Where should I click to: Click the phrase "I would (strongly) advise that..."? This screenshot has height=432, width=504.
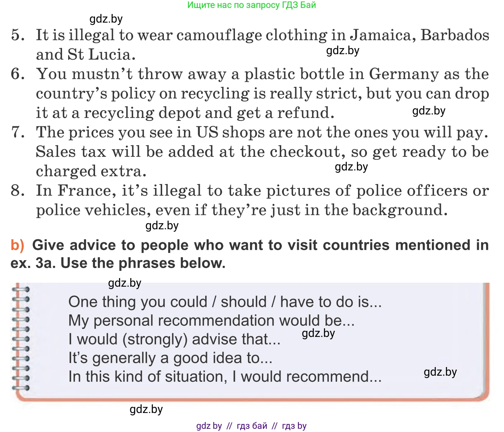(x=174, y=339)
